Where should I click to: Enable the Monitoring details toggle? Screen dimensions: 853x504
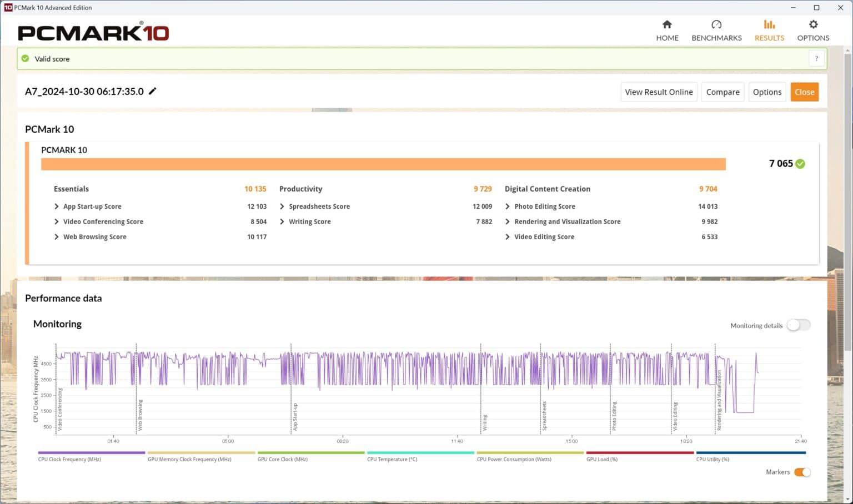pyautogui.click(x=798, y=325)
